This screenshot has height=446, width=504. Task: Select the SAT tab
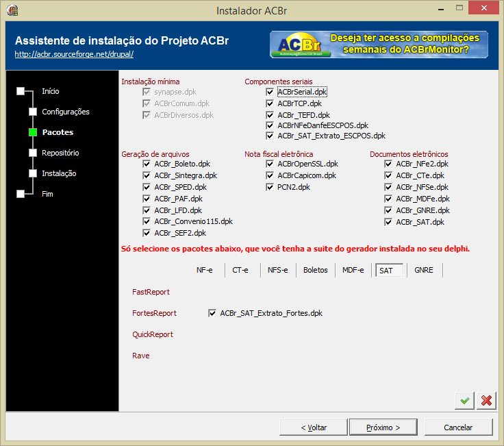click(389, 271)
